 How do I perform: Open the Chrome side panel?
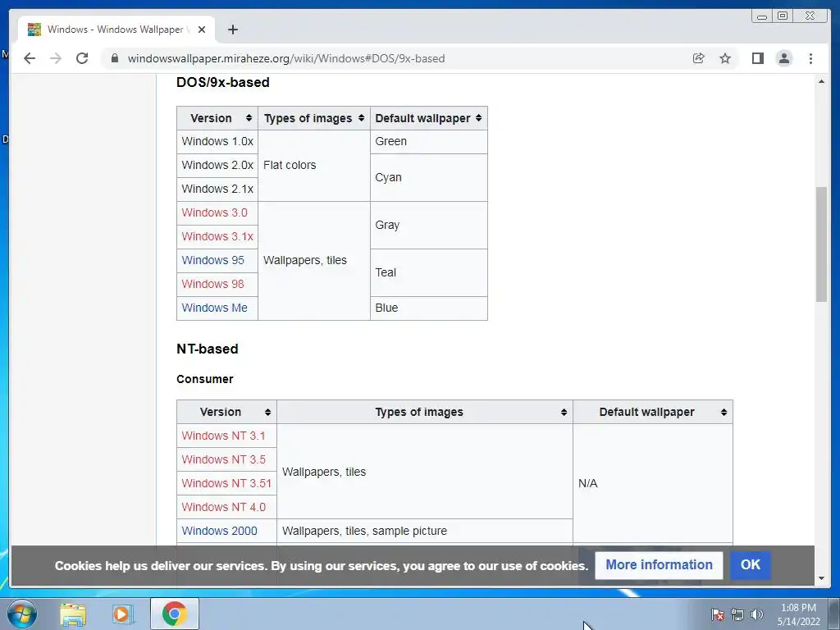(757, 58)
